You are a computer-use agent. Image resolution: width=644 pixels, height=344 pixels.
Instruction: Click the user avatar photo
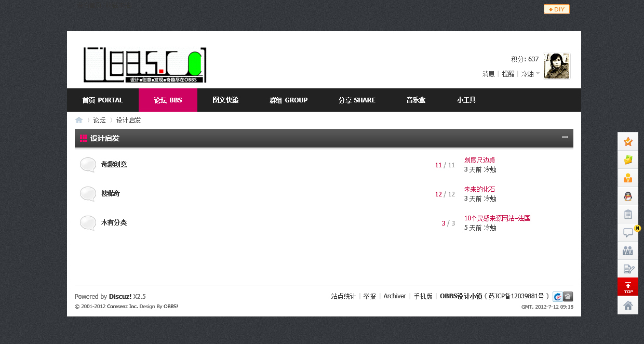(557, 66)
